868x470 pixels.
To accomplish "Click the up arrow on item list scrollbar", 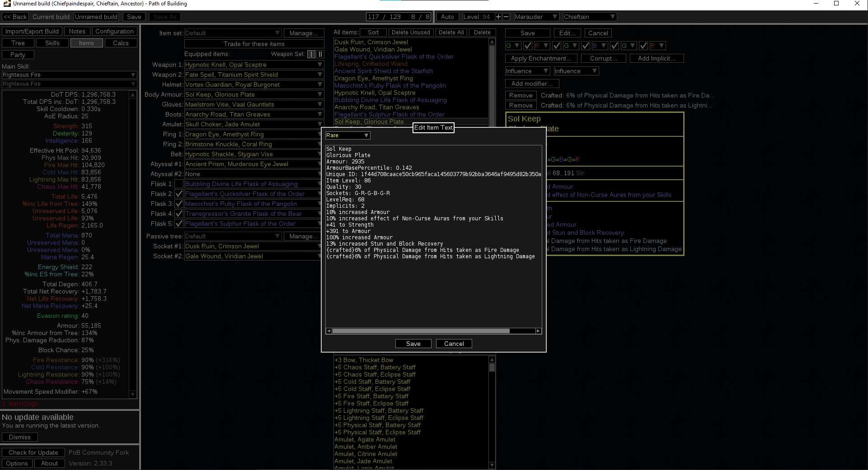I will tap(492, 41).
